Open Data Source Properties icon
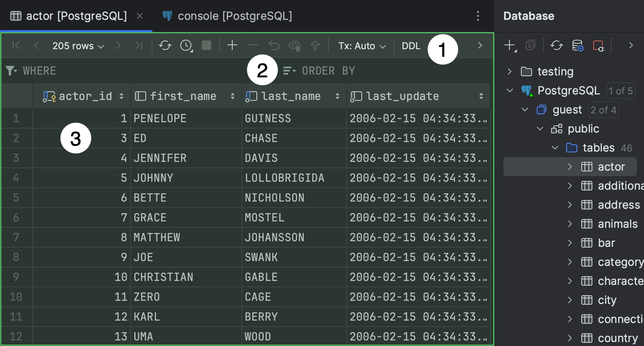644x346 pixels. click(577, 46)
